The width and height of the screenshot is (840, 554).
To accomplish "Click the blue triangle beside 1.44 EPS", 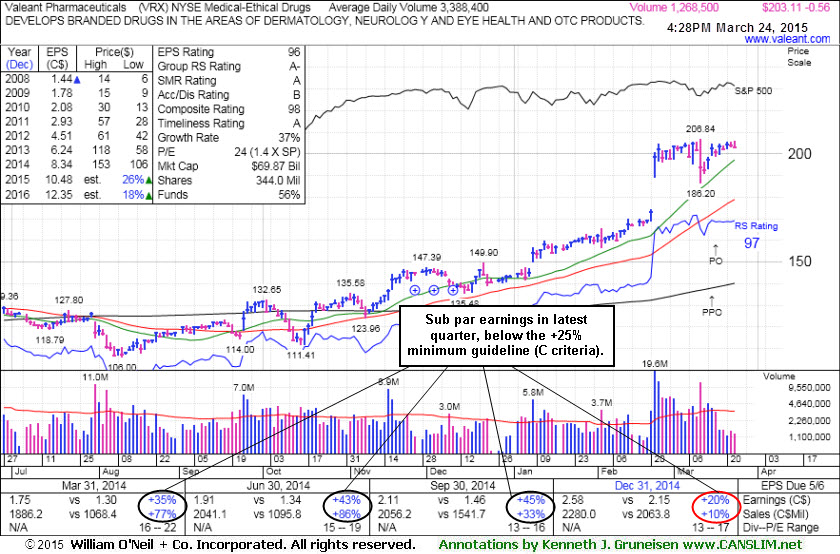I will [77, 80].
